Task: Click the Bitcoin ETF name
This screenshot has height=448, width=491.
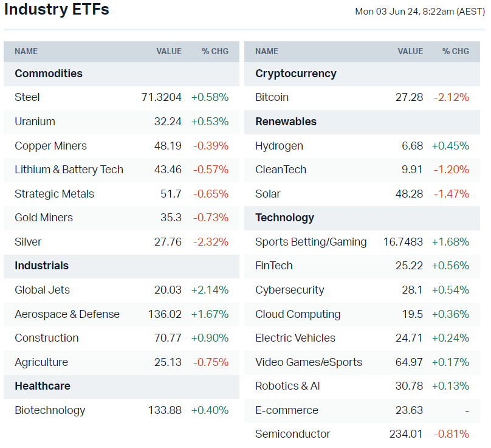Action: click(272, 97)
